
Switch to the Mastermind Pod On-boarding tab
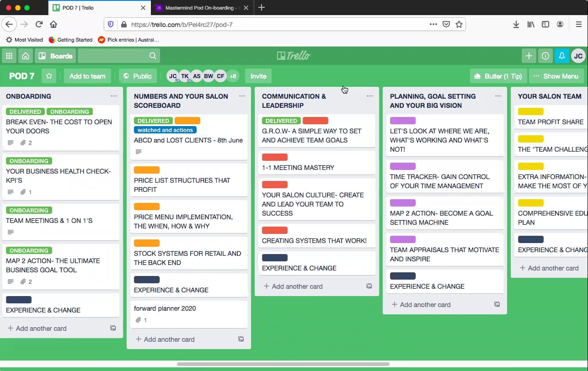pyautogui.click(x=203, y=8)
